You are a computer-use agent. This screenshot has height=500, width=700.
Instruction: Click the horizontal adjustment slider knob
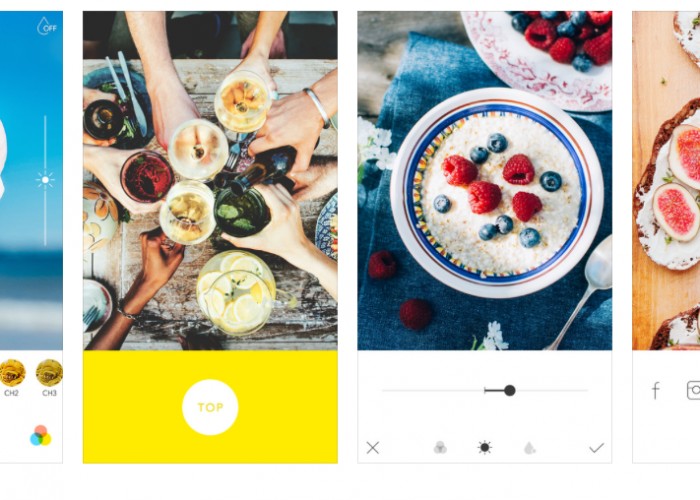tap(510, 391)
